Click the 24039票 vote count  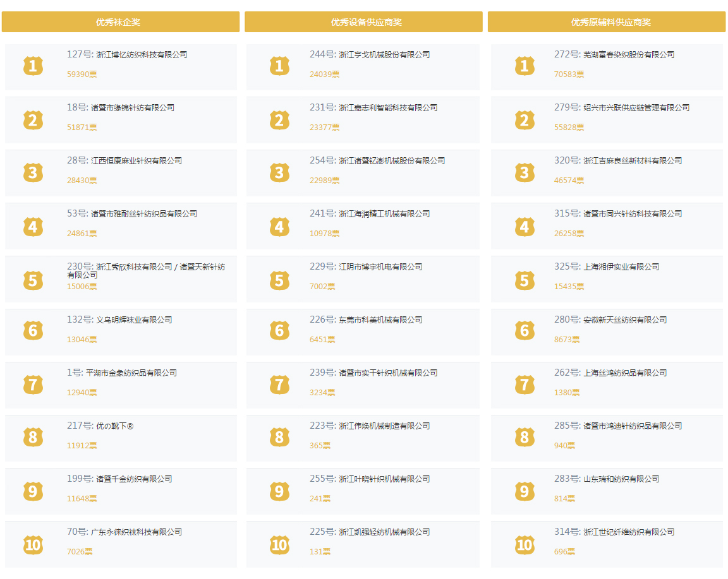325,75
